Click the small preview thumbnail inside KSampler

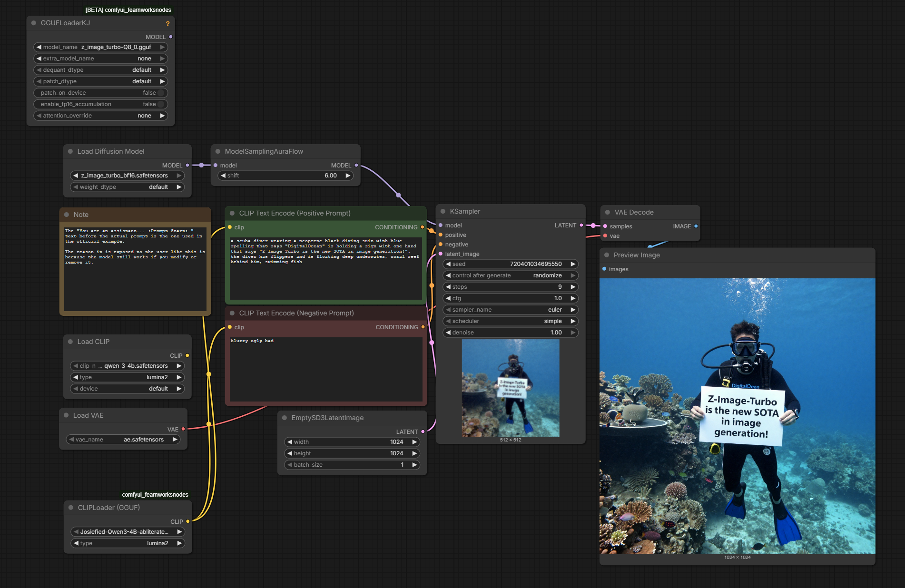click(x=511, y=388)
